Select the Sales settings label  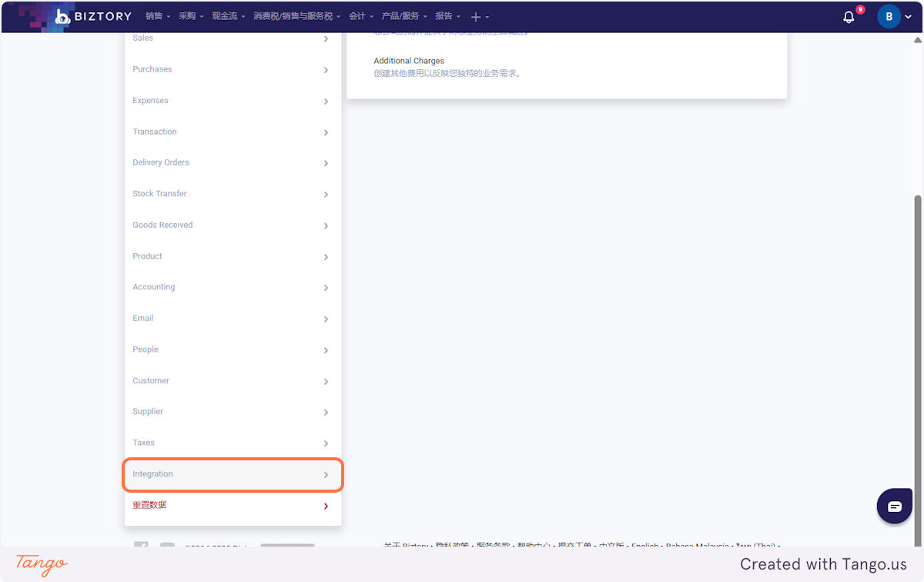[142, 38]
